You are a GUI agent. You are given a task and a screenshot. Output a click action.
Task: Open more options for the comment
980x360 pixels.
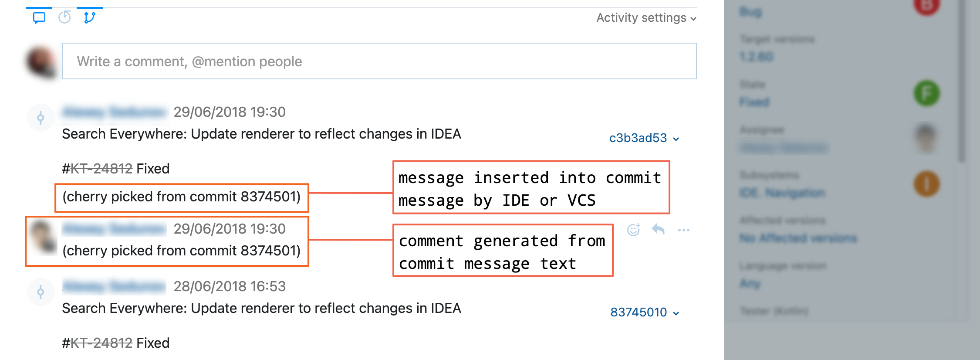click(683, 231)
